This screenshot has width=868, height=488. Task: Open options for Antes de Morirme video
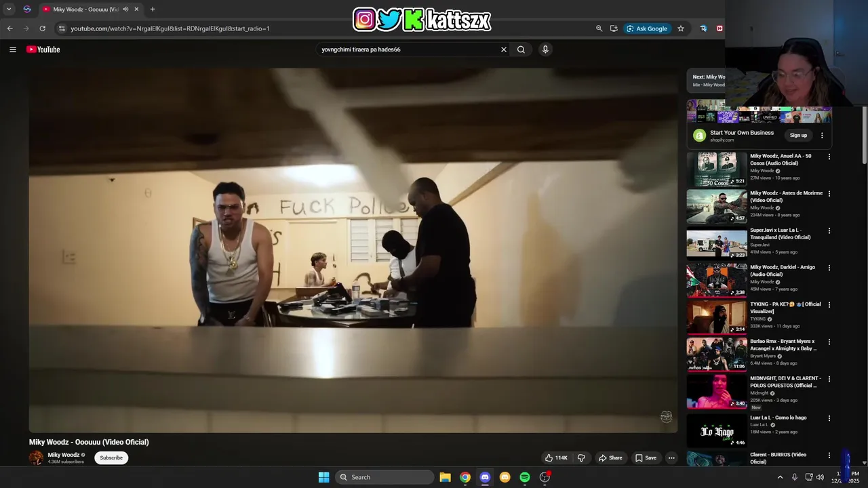[x=829, y=194]
